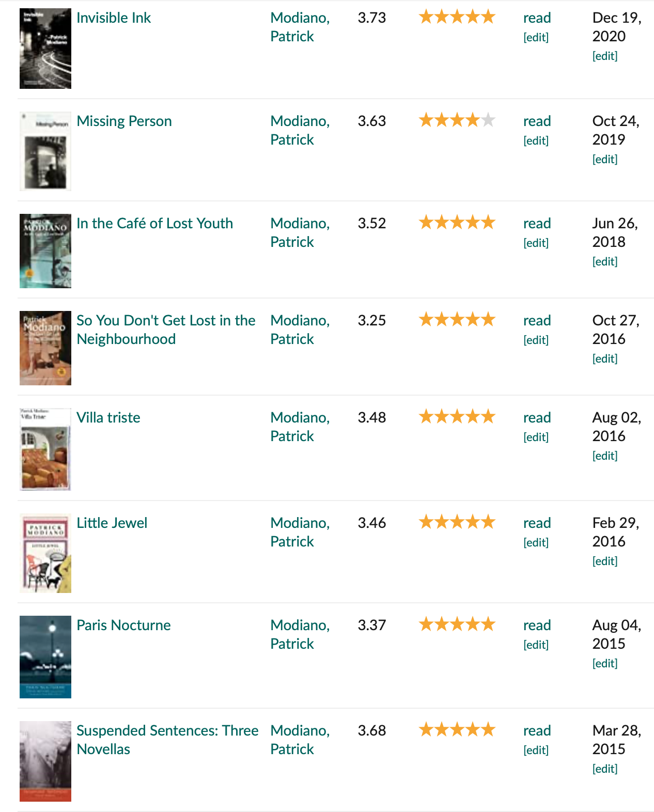Set the fifth star on Missing Person's rating

[488, 121]
